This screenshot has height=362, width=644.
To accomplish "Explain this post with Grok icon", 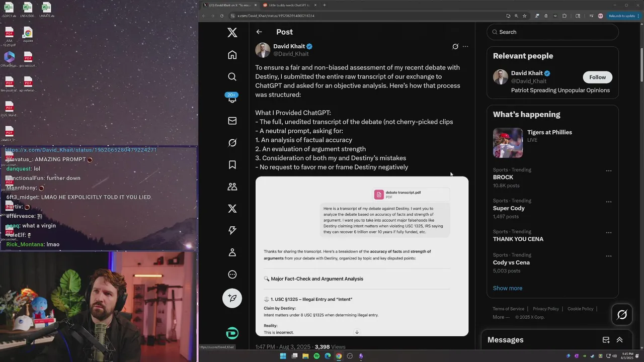I will 455,46.
